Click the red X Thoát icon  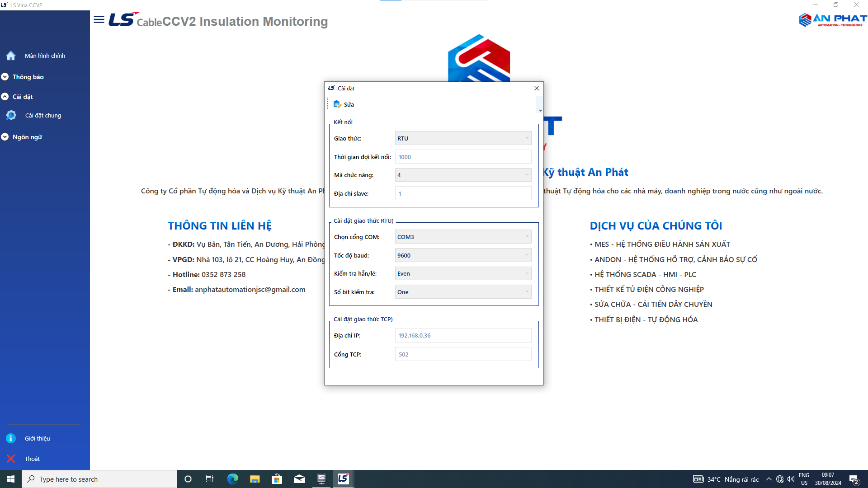11,459
